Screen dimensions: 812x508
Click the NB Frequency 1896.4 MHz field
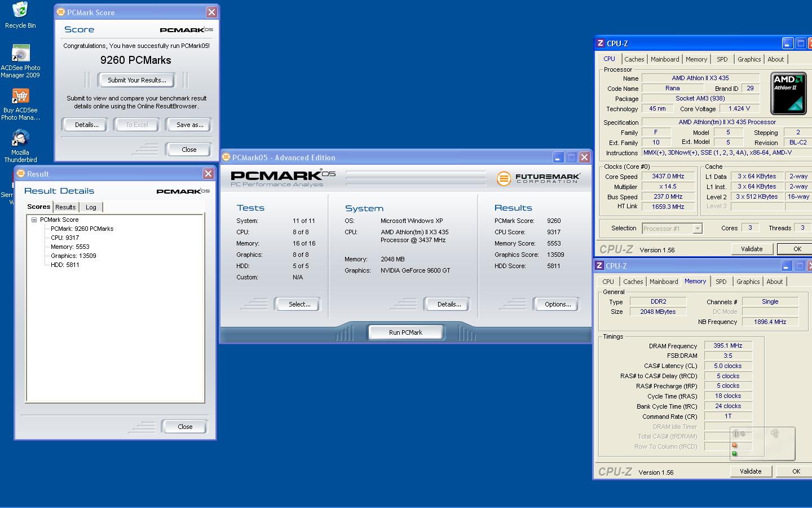pos(770,322)
